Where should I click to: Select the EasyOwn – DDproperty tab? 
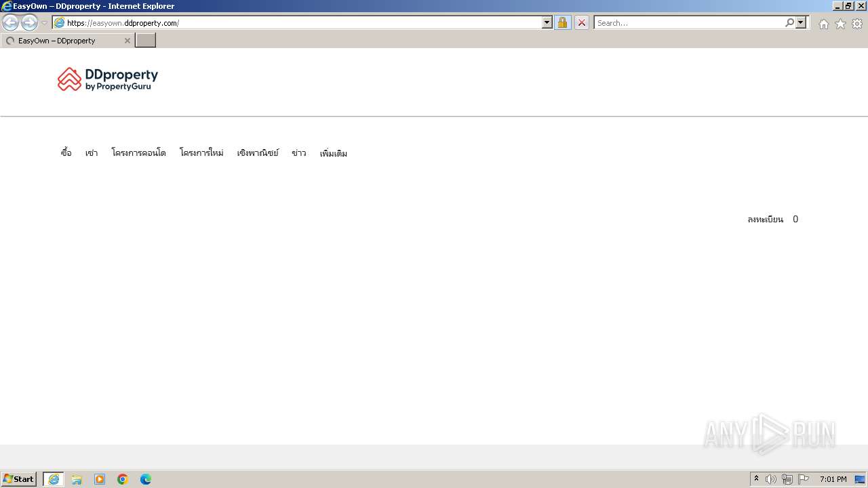68,41
